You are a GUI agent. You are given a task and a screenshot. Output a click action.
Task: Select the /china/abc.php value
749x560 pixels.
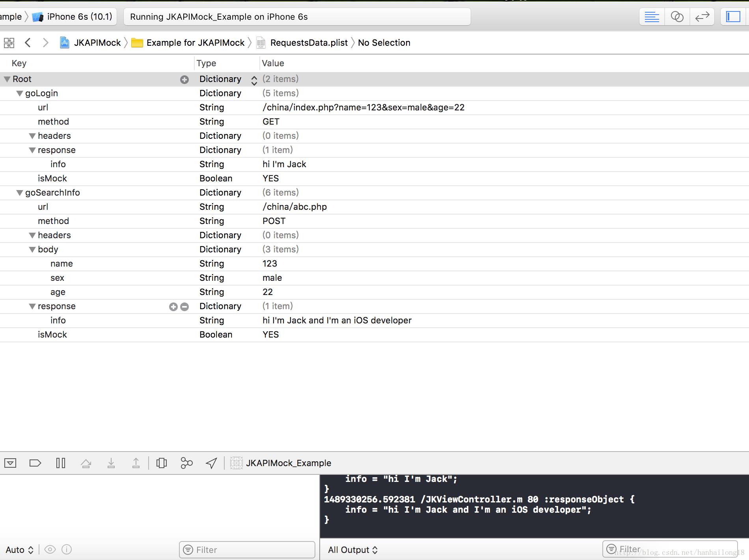click(x=294, y=207)
